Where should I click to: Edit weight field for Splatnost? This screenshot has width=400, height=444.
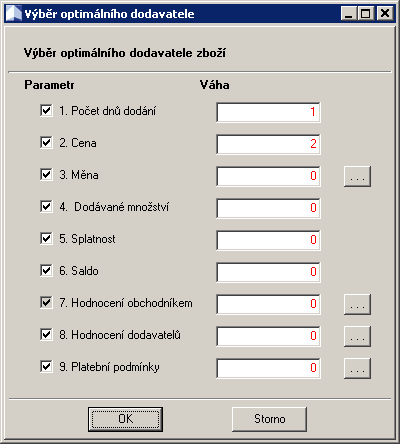click(268, 240)
